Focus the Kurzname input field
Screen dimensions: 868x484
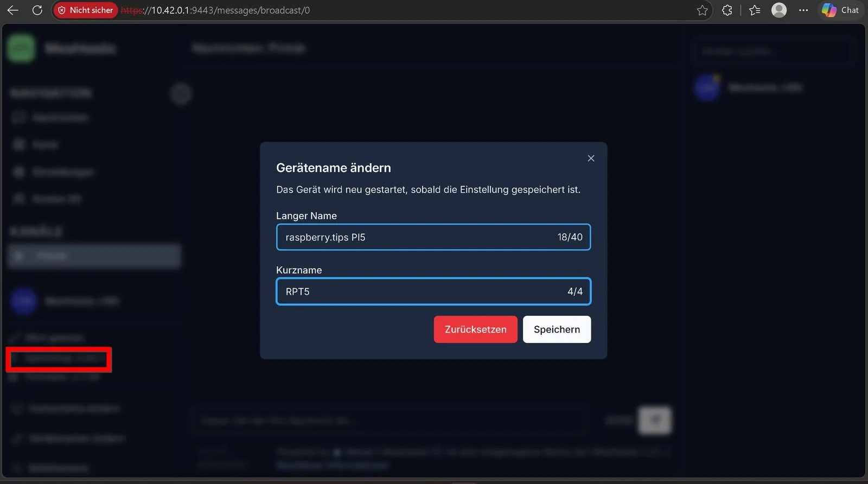point(433,291)
